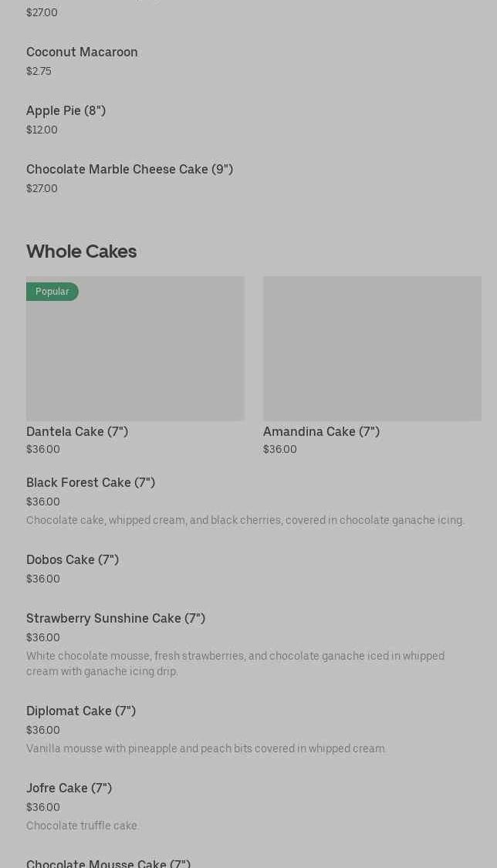Click the Black Forest Cake description text
Image resolution: width=497 pixels, height=868 pixels.
(245, 521)
